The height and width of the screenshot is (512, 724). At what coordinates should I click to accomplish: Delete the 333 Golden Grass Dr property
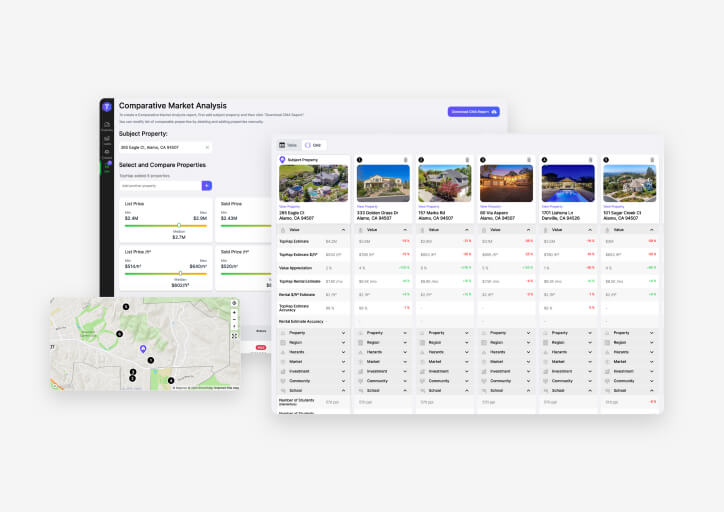405,160
